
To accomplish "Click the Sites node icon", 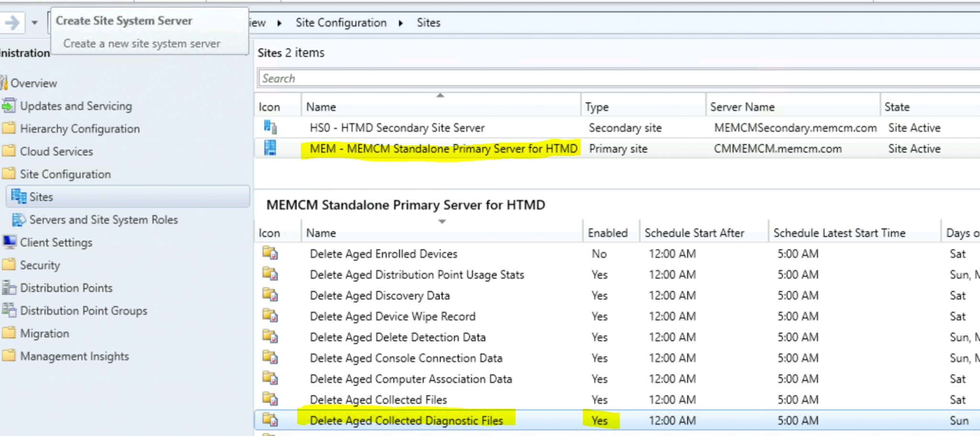I will (19, 196).
